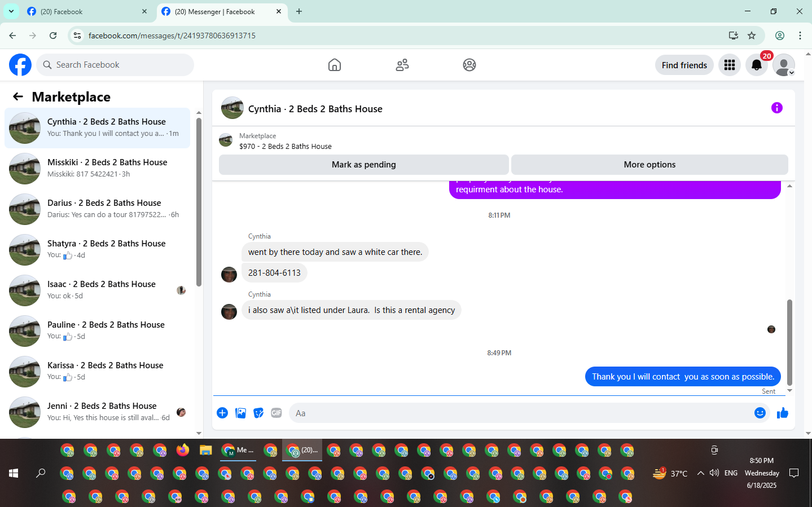Open conversation information for Cynthia

coord(777,108)
